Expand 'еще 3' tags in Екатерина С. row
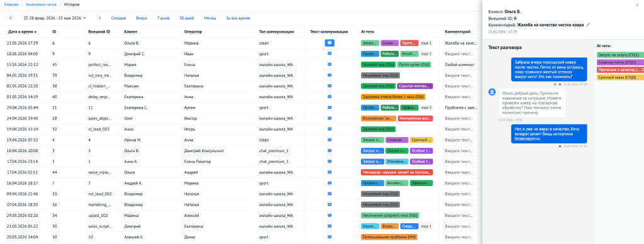Viewport: 644px width, 244px height. pyautogui.click(x=426, y=108)
